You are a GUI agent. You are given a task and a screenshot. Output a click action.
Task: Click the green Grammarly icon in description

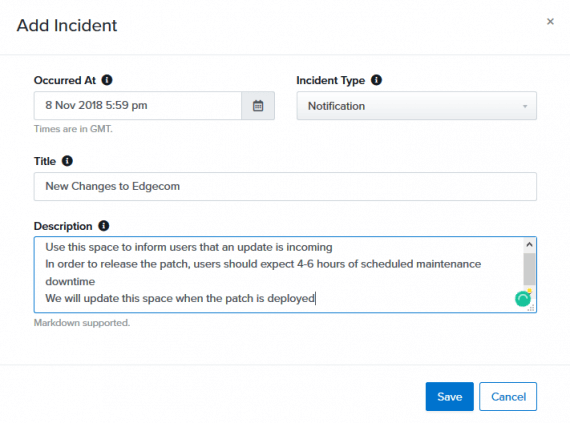[x=523, y=299]
